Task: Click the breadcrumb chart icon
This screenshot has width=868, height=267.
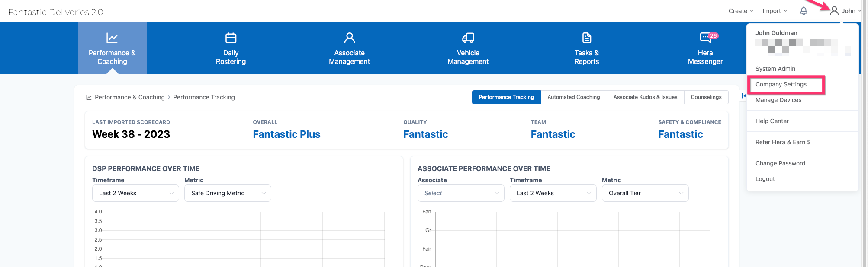Action: pos(89,97)
